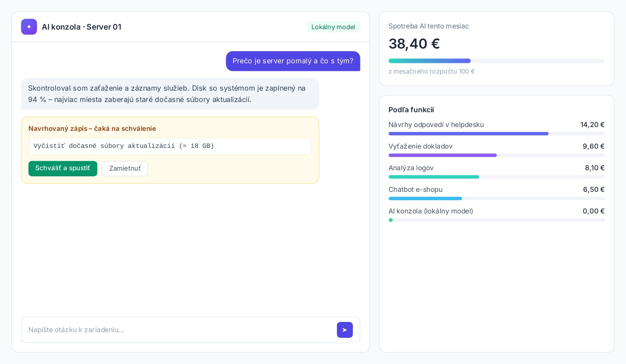Click the "Chatbot e-shopu" row label
The height and width of the screenshot is (364, 626).
415,190
